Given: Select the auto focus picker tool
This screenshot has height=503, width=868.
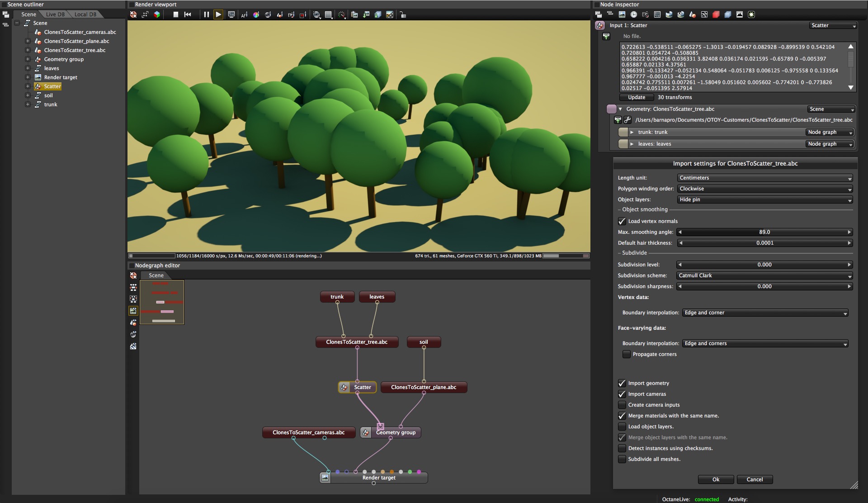Looking at the screenshot, I should 244,14.
